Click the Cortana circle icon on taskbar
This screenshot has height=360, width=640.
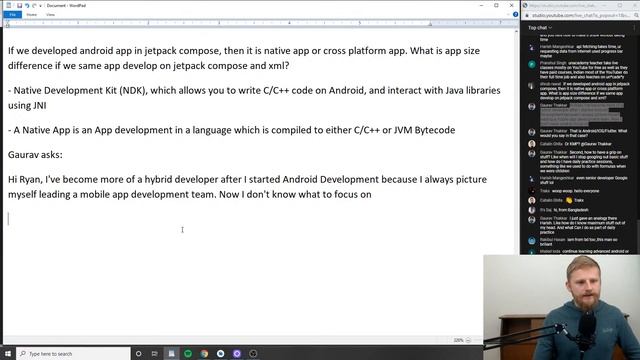[138, 353]
